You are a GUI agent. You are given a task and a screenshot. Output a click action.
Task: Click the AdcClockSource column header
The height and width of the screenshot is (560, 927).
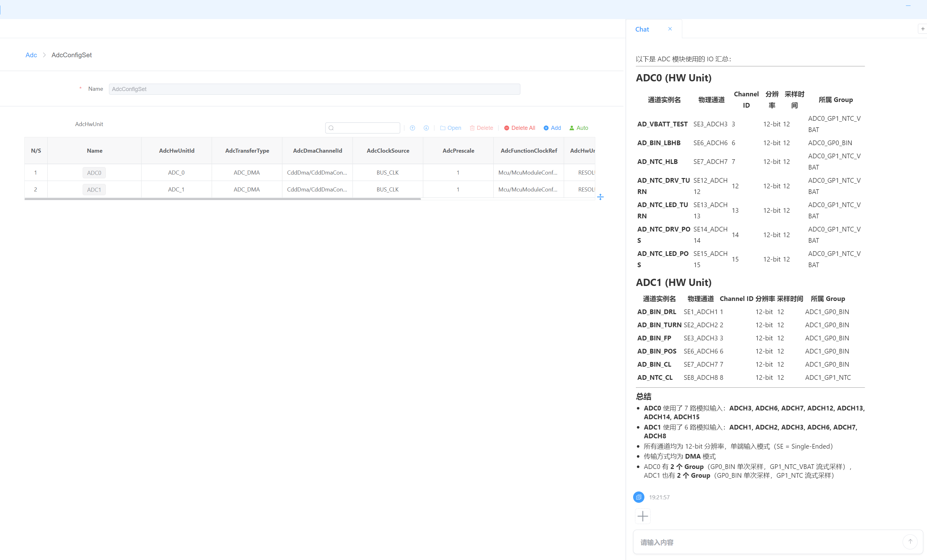(x=388, y=151)
